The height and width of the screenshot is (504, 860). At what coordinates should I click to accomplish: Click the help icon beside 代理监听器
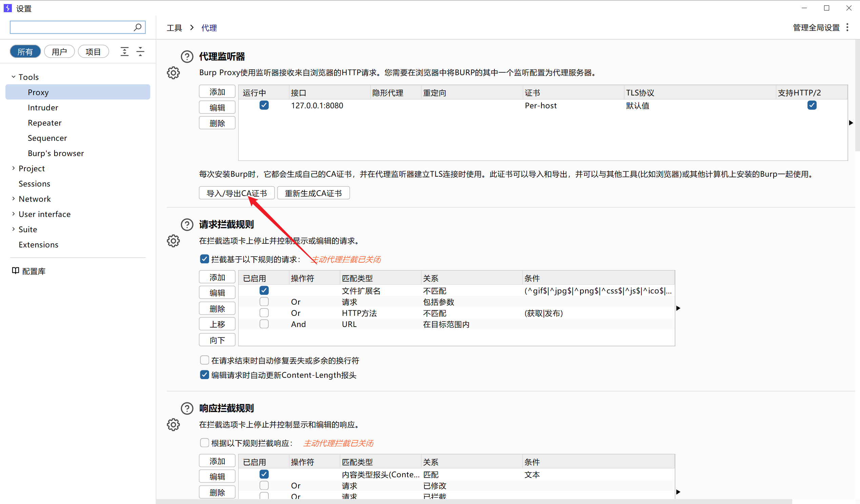pyautogui.click(x=187, y=57)
